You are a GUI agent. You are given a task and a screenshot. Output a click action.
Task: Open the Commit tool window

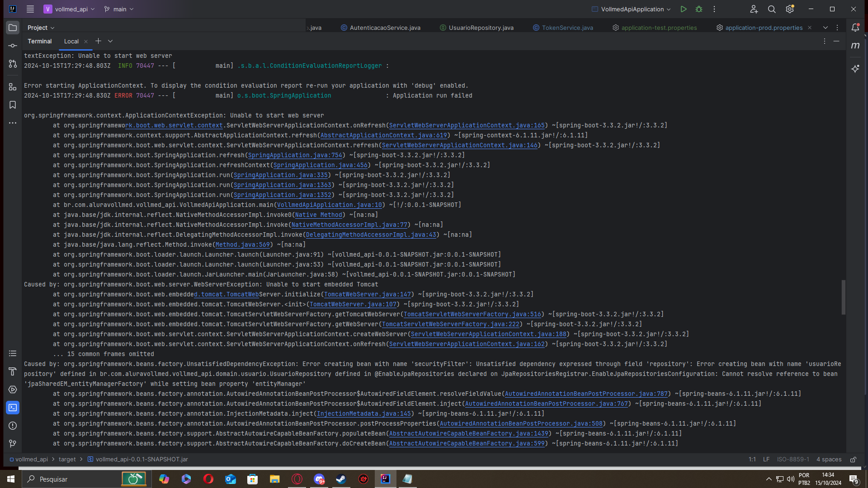pos(13,46)
